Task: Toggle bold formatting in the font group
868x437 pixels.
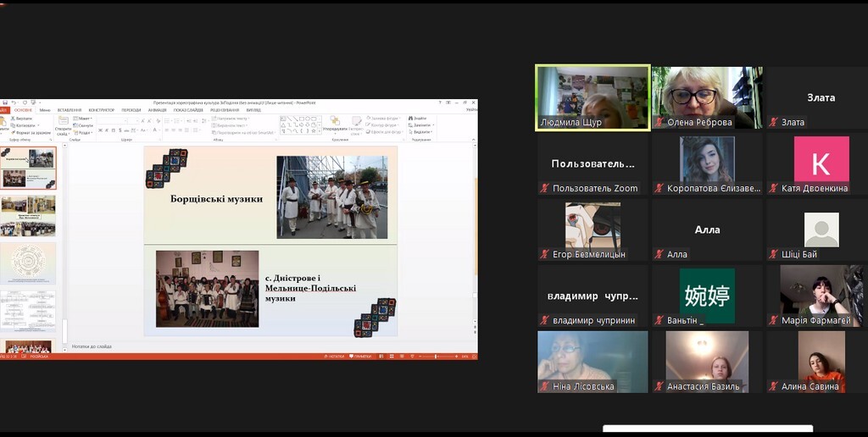Action: 99,131
